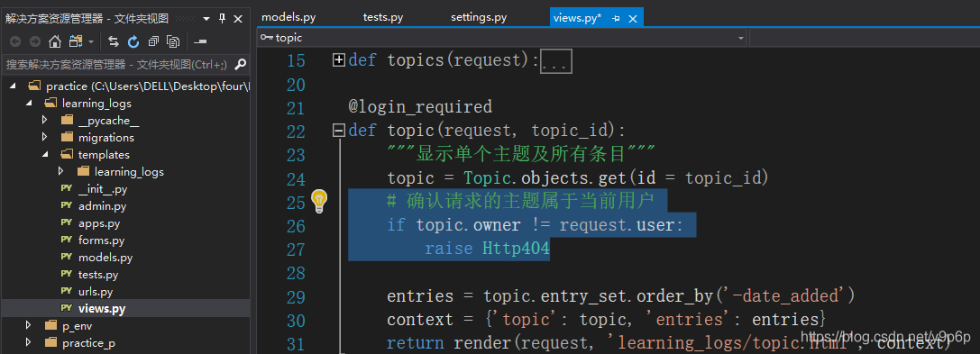Image resolution: width=980 pixels, height=354 pixels.
Task: Refresh the Solution Explorer
Action: click(x=133, y=41)
